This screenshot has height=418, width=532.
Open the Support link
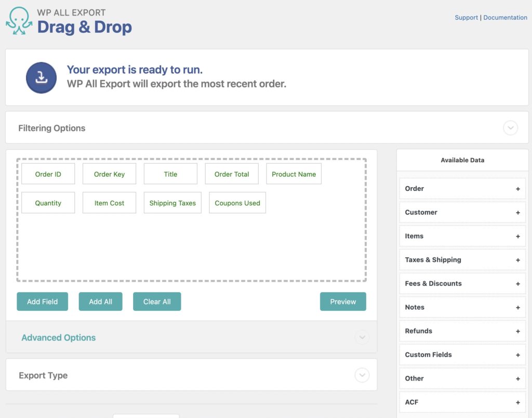tap(466, 17)
